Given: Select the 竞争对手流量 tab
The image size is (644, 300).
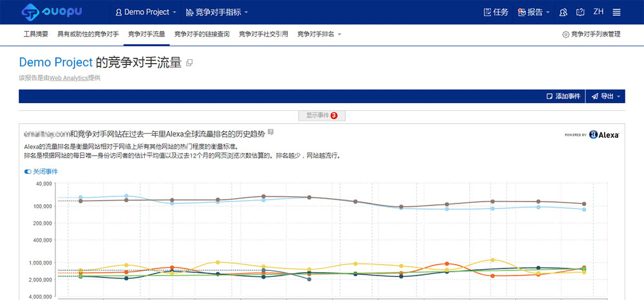Looking at the screenshot, I should coord(147,35).
